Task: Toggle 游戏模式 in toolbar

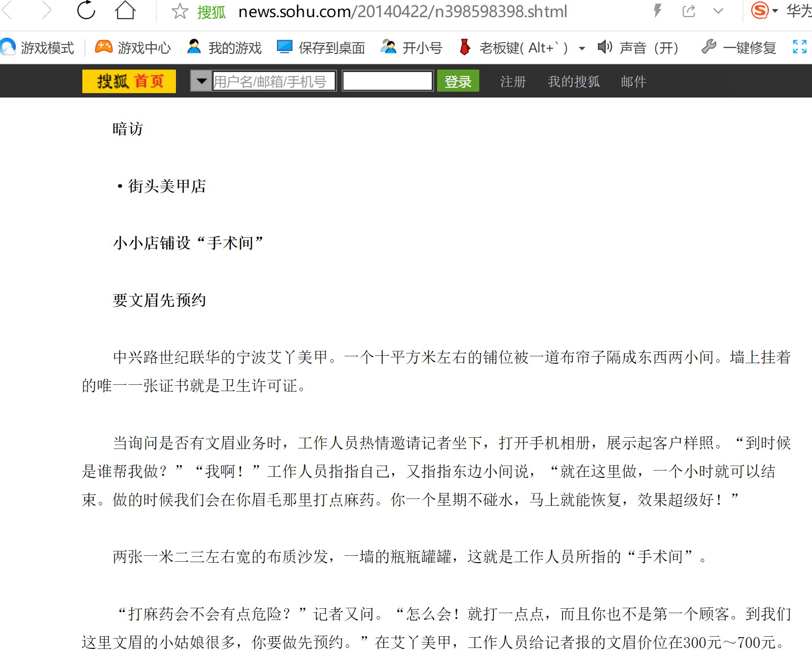Action: [x=37, y=48]
